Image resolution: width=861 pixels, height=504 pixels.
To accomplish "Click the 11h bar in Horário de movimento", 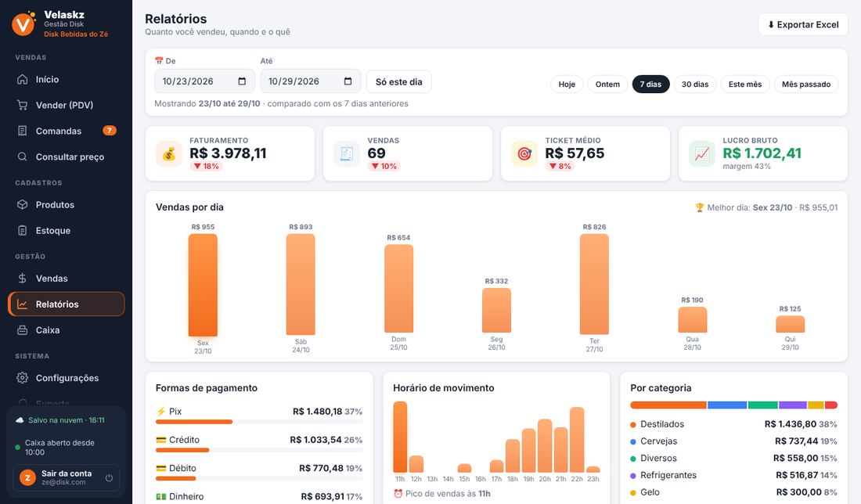I will click(x=400, y=437).
